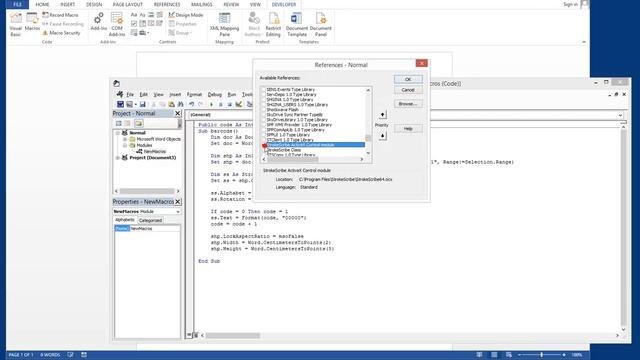The width and height of the screenshot is (640, 360).
Task: Paste using the VBA toolbar clipboard icon
Action: [x=171, y=104]
